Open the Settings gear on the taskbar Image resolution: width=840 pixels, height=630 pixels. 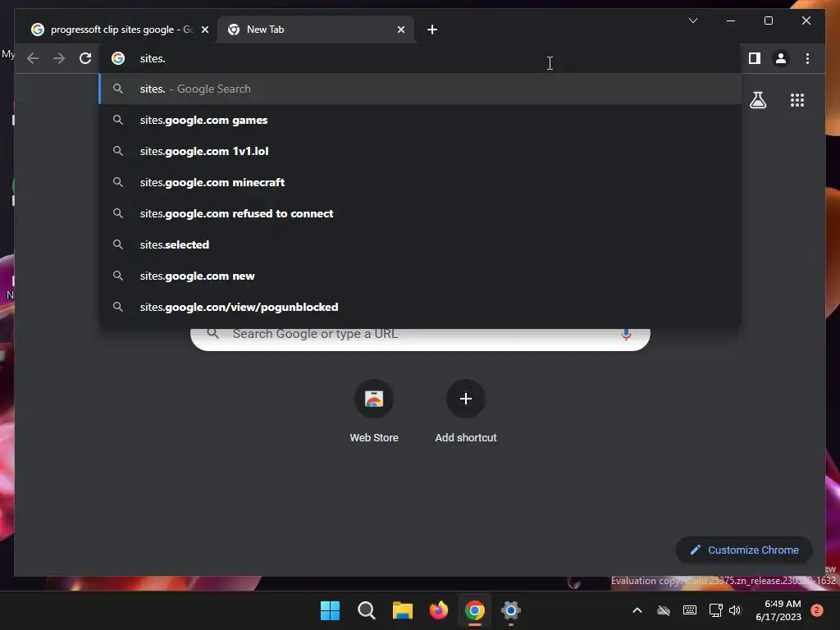point(510,610)
